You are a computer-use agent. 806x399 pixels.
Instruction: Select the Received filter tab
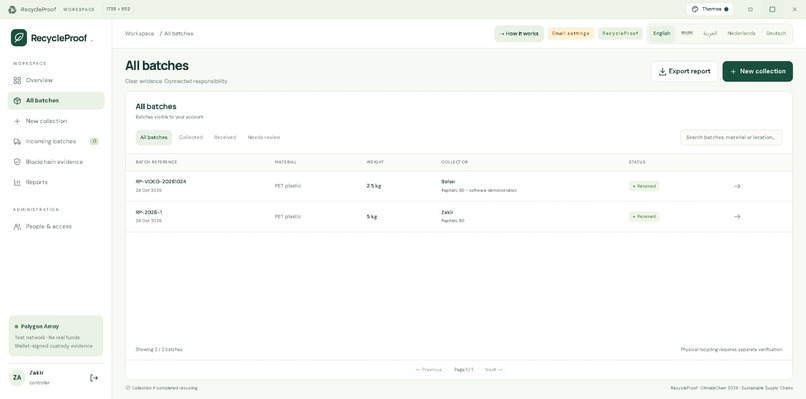225,137
